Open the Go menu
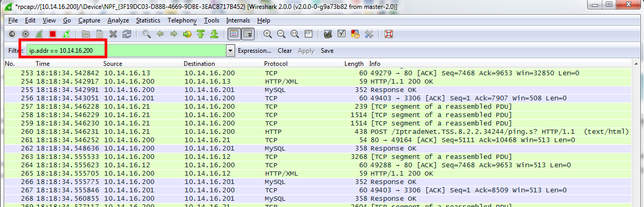This screenshot has height=207, width=644. pyautogui.click(x=67, y=20)
